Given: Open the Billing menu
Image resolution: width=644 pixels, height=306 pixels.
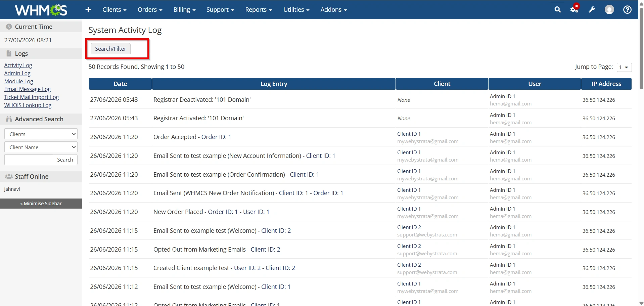Looking at the screenshot, I should [x=184, y=10].
